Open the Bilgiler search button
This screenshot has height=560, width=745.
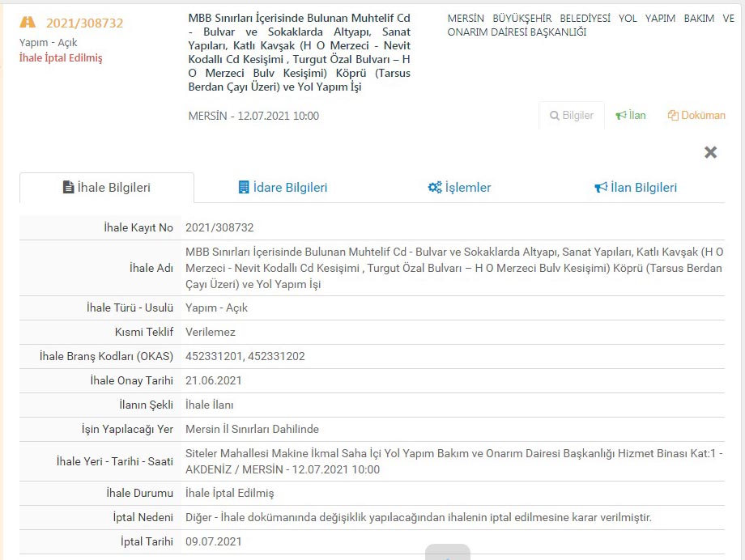[572, 116]
